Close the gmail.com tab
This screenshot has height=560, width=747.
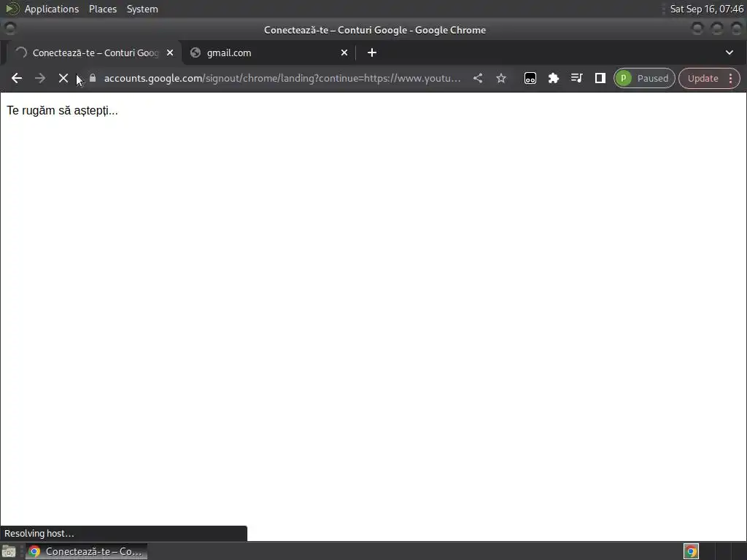pyautogui.click(x=344, y=52)
